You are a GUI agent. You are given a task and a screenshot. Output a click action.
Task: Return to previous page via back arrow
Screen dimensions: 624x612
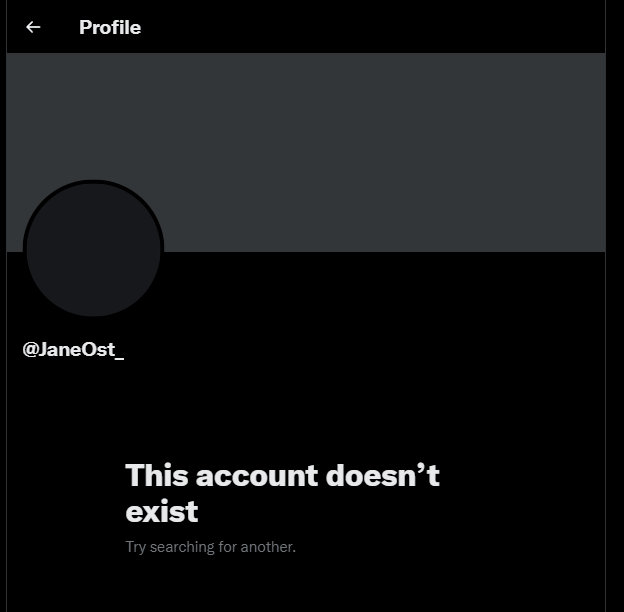click(x=33, y=27)
